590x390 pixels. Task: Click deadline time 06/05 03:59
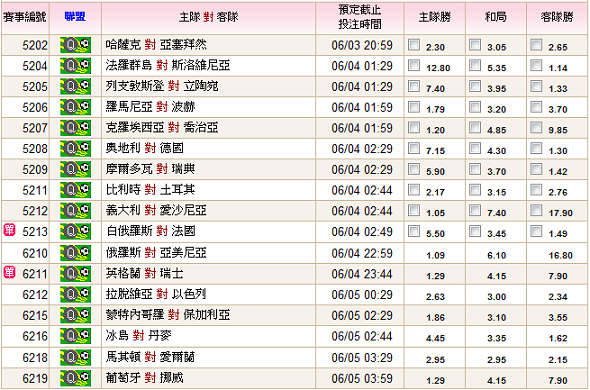pyautogui.click(x=362, y=378)
